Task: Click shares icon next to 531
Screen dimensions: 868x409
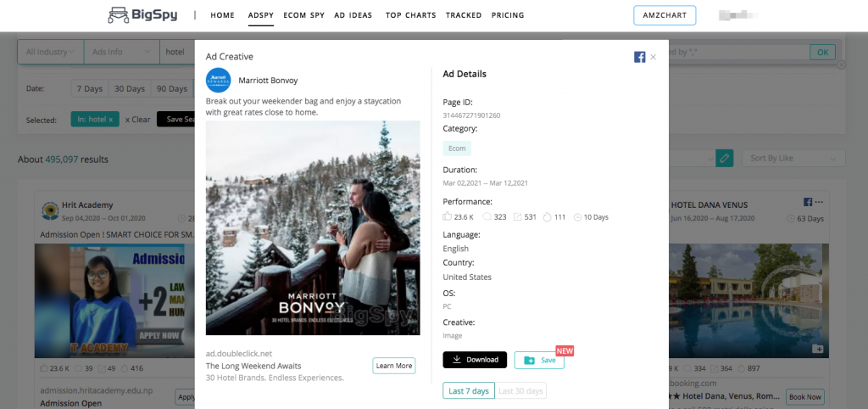Action: [518, 216]
